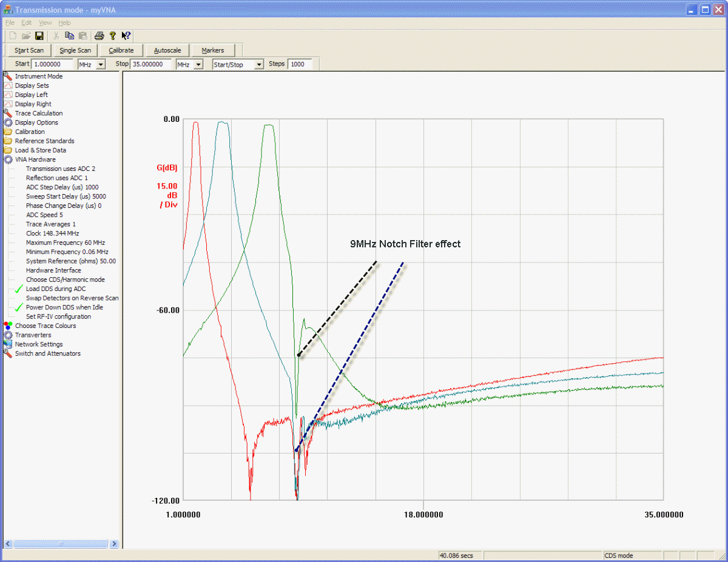
Task: Enable Swap Detectors on Reverse Scan
Action: pos(72,298)
